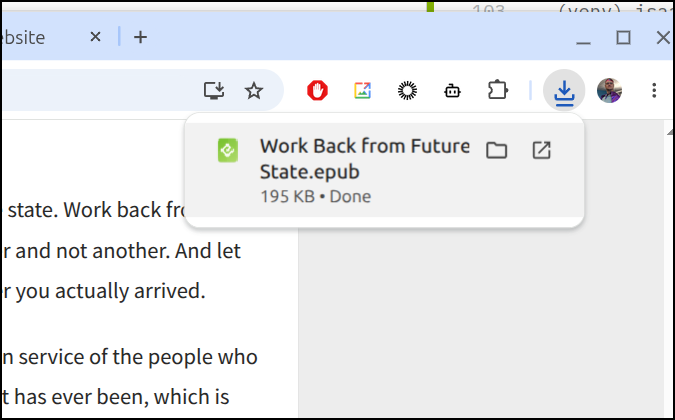This screenshot has height=420, width=675.
Task: Click the green epub file icon
Action: pyautogui.click(x=228, y=150)
